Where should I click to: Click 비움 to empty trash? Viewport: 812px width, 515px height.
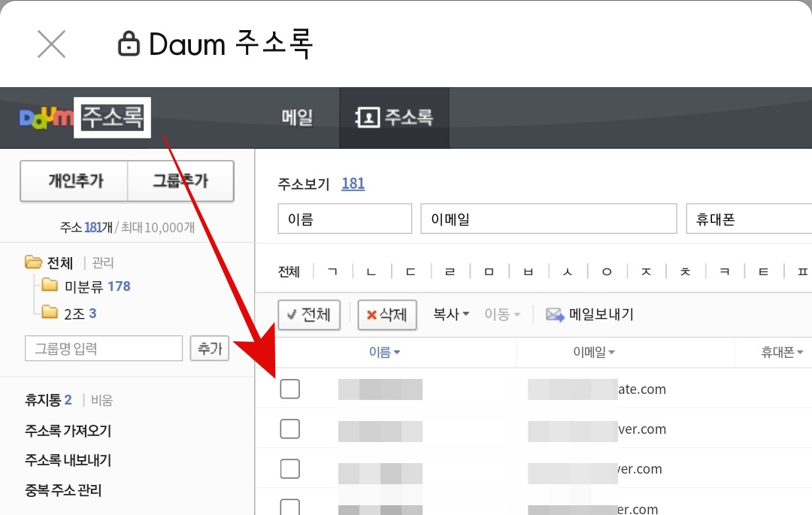[x=101, y=400]
